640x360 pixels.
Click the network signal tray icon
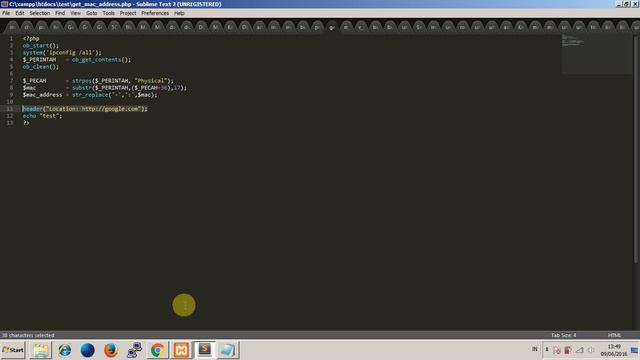point(580,350)
